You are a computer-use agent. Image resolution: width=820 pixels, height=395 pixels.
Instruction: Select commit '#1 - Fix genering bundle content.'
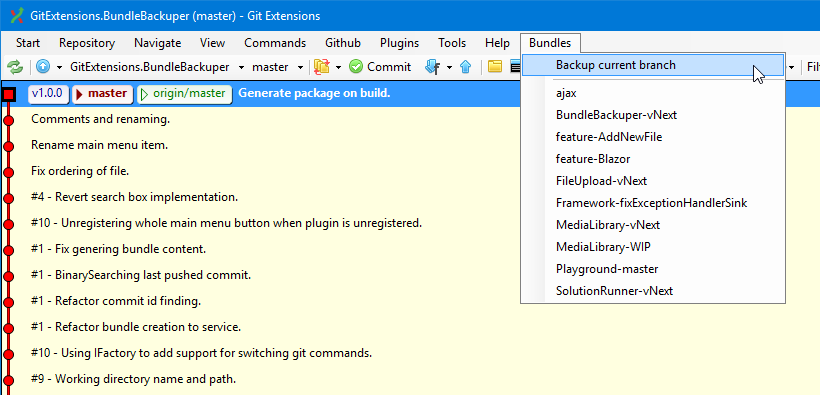(x=118, y=249)
